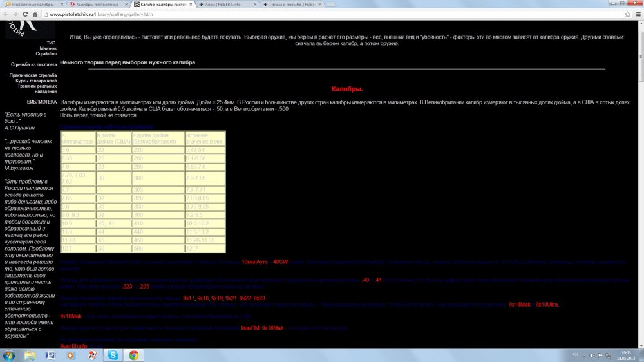Click the quote attribution 'А.С.Пушкин'
Viewport: 644px width, 362px height.
(x=19, y=128)
